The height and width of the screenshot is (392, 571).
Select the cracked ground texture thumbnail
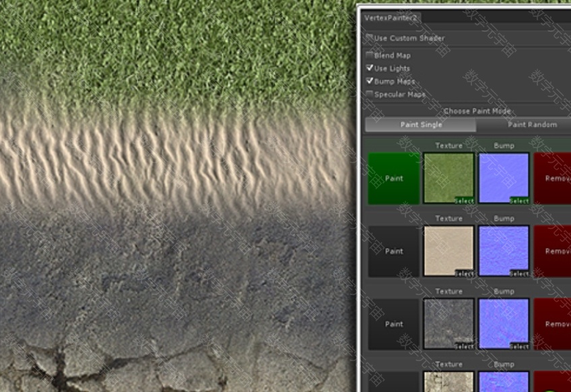point(448,381)
